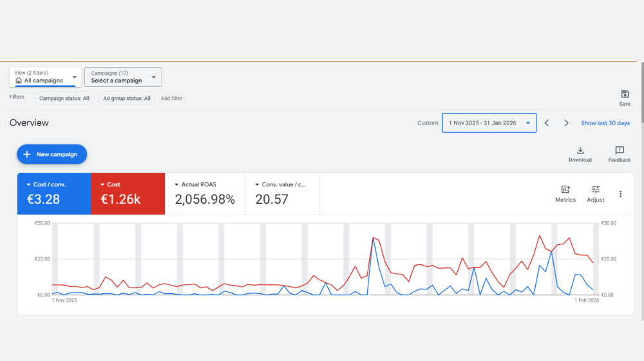This screenshot has width=644, height=361.
Task: Click the New campaign button
Action: 52,154
